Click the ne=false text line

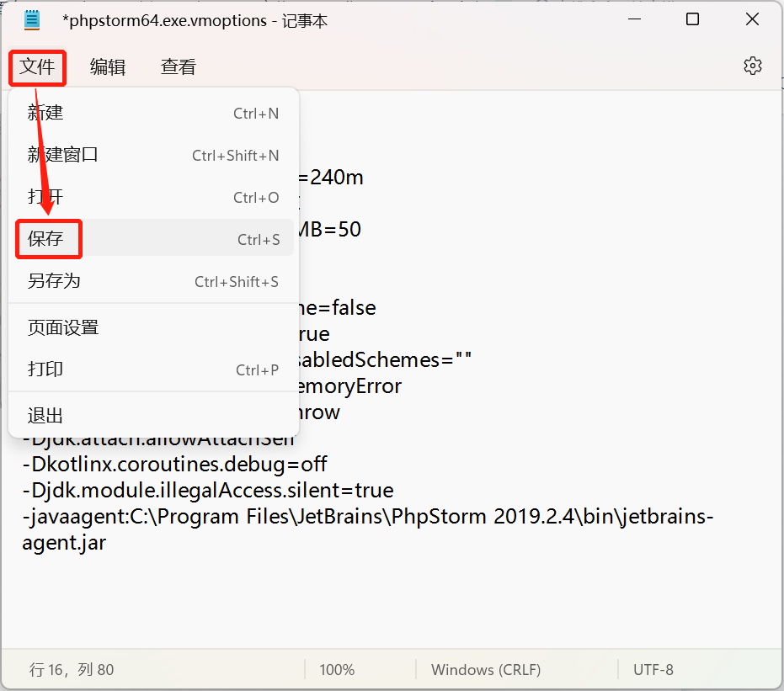click(x=337, y=308)
